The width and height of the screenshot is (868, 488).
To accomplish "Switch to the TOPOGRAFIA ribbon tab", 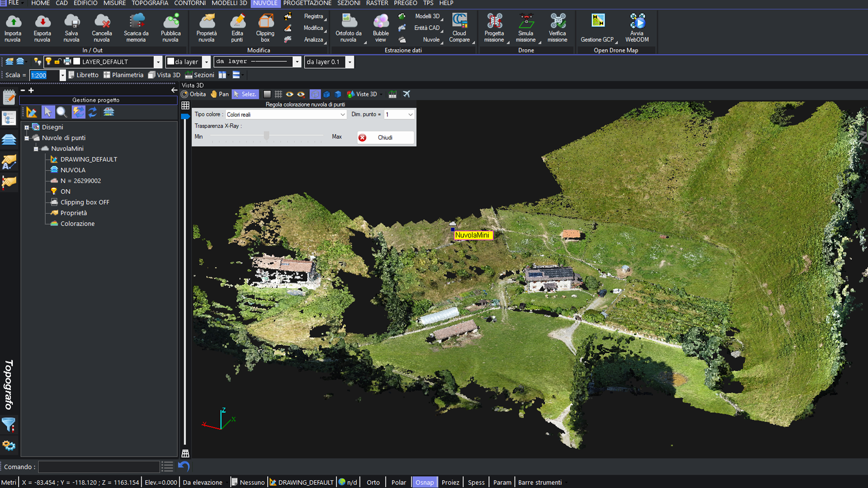I will tap(150, 3).
